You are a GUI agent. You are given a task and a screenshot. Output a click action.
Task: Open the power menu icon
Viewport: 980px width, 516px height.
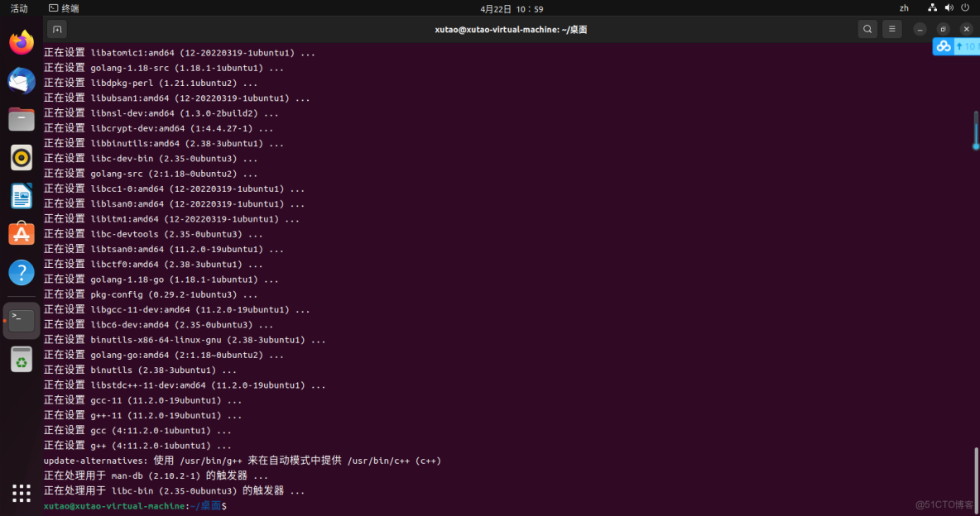(965, 8)
